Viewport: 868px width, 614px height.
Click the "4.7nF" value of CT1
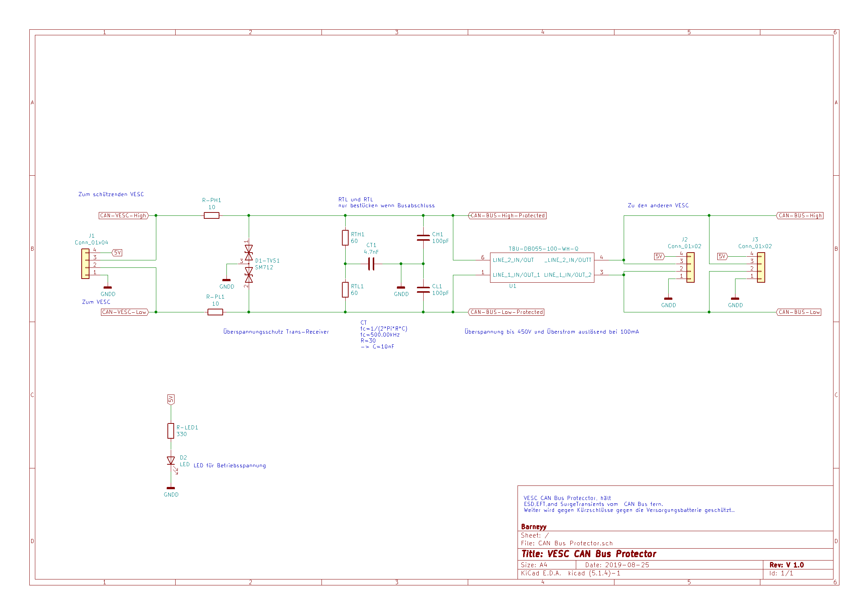(371, 252)
